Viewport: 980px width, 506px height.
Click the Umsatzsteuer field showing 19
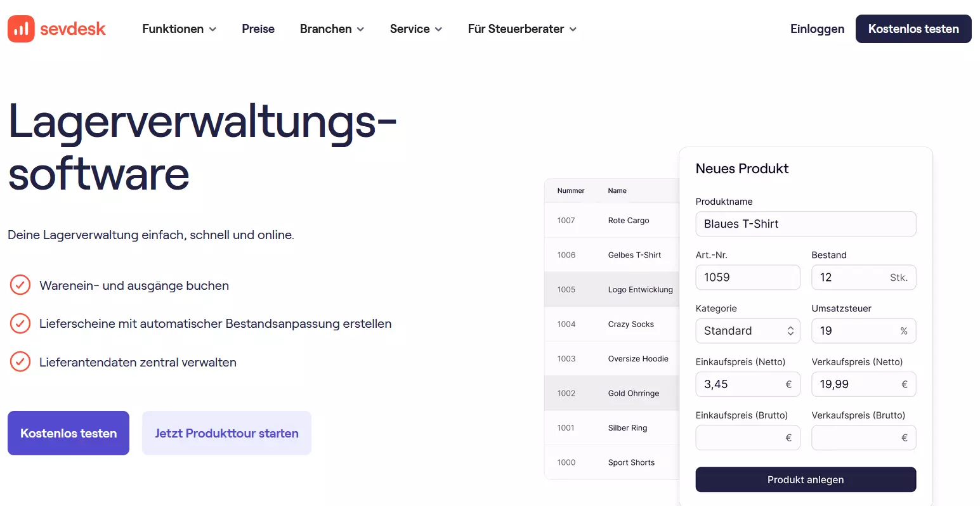point(863,330)
